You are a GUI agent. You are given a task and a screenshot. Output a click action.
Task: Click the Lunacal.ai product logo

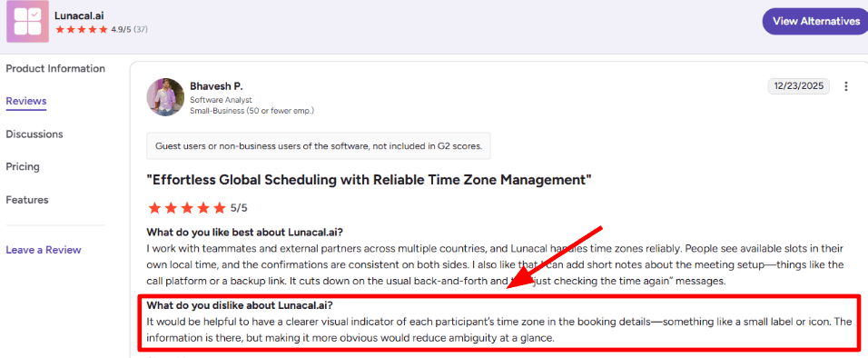click(x=27, y=21)
